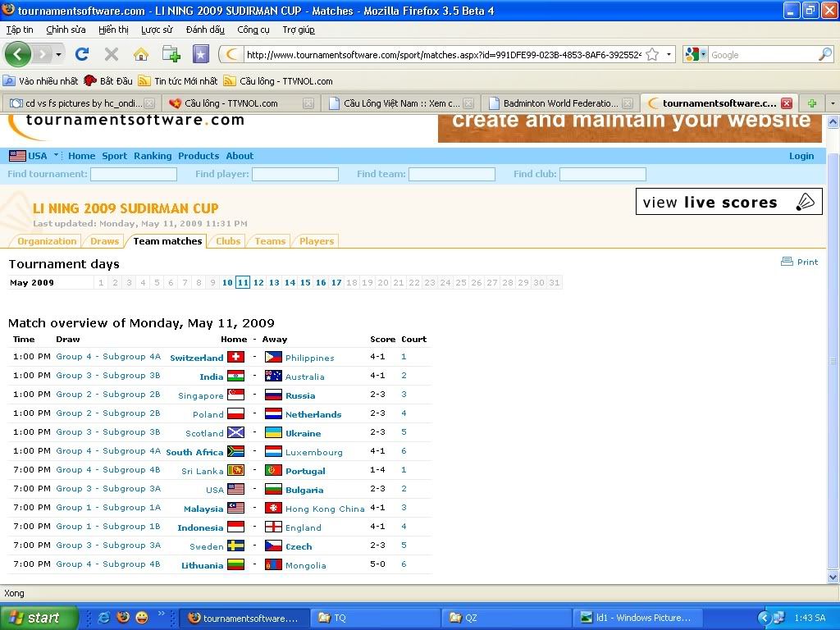Click the smiley quick launch icon
The image size is (840, 630).
click(x=141, y=618)
